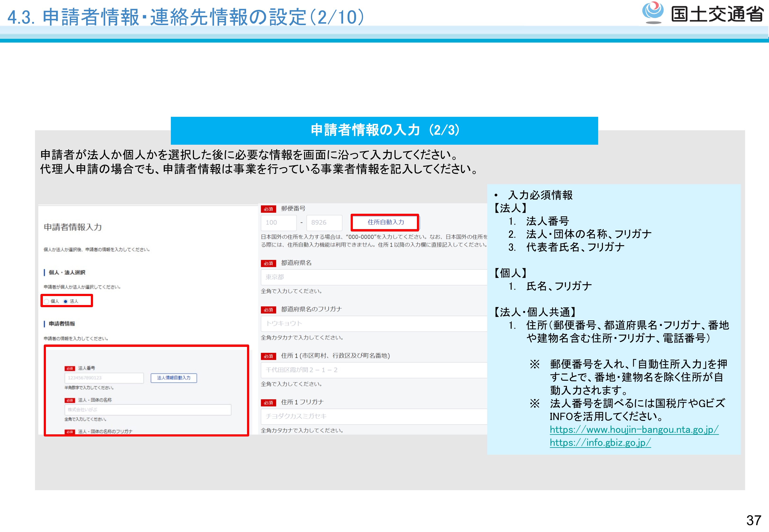Click the 必須 badge beside 都道府県名
Image resolution: width=769 pixels, height=532 pixels.
pyautogui.click(x=268, y=263)
